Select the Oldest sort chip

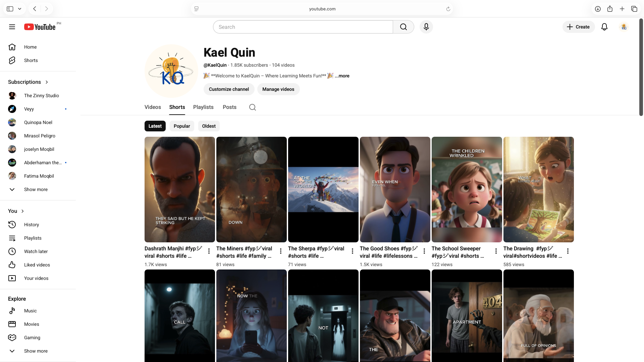point(209,126)
